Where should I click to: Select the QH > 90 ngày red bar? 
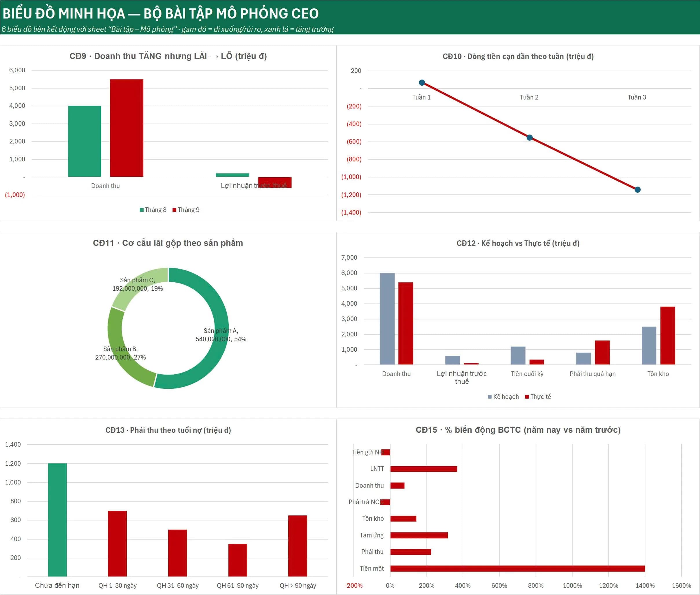298,546
